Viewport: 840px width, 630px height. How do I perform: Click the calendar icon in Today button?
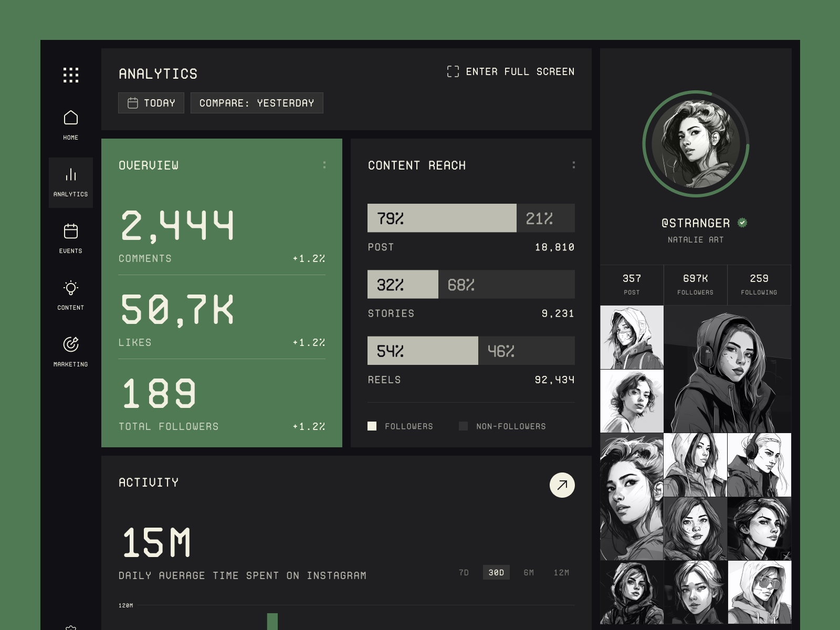tap(133, 103)
